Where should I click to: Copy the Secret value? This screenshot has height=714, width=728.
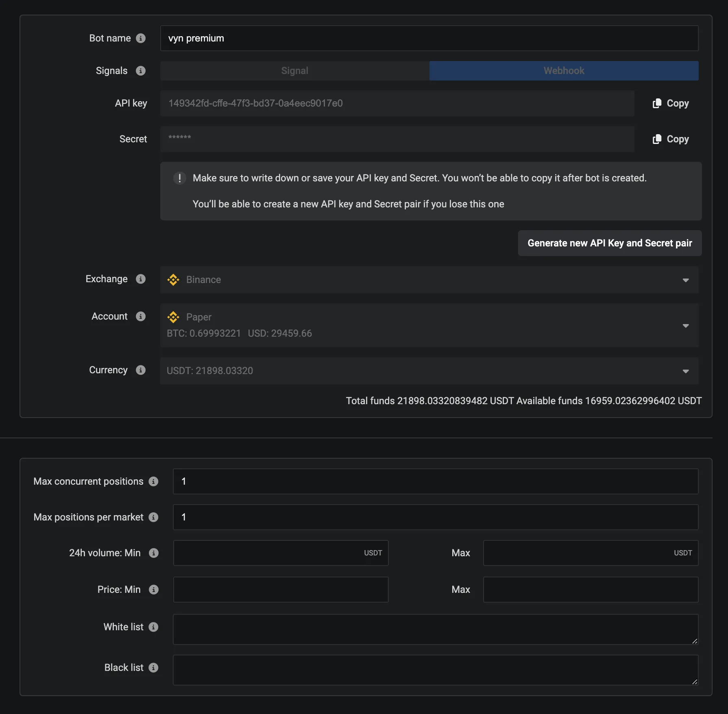(671, 139)
